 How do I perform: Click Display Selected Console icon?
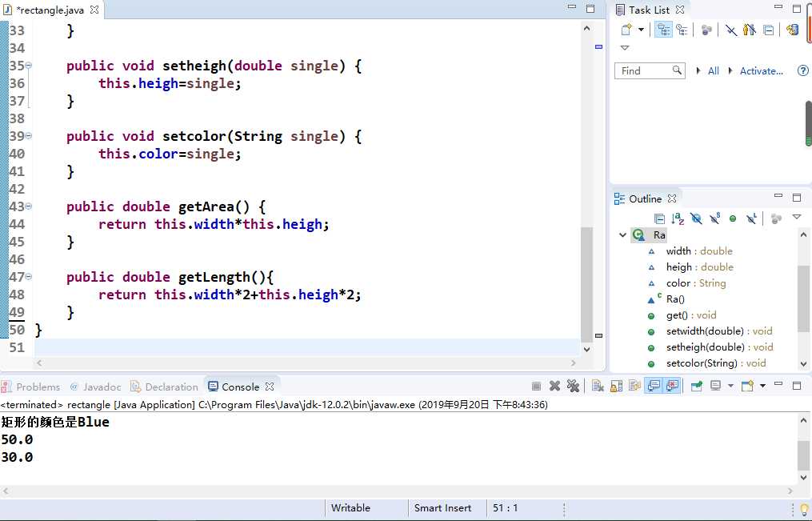[716, 385]
